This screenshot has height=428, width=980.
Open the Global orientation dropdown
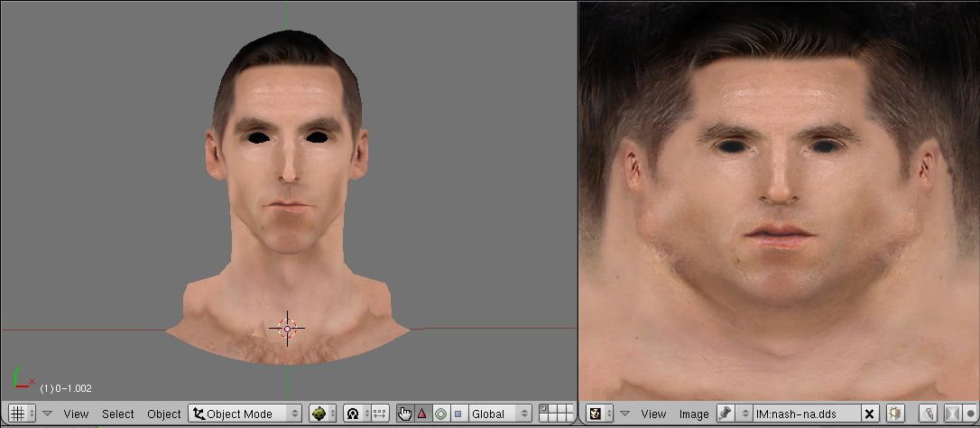[x=499, y=414]
